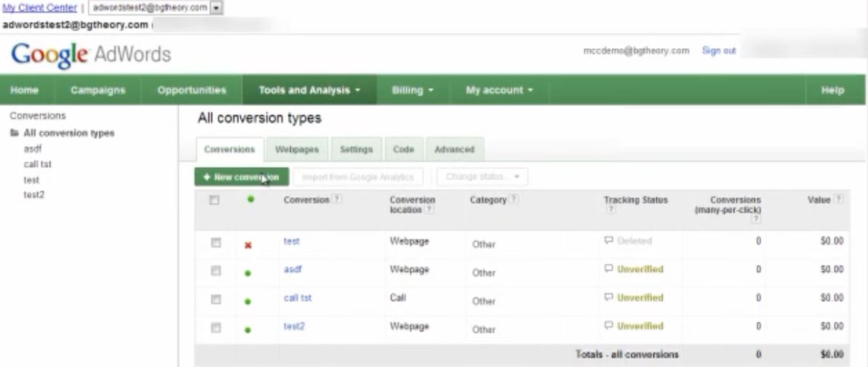
Task: Click the Unverified status for asdf
Action: point(640,270)
